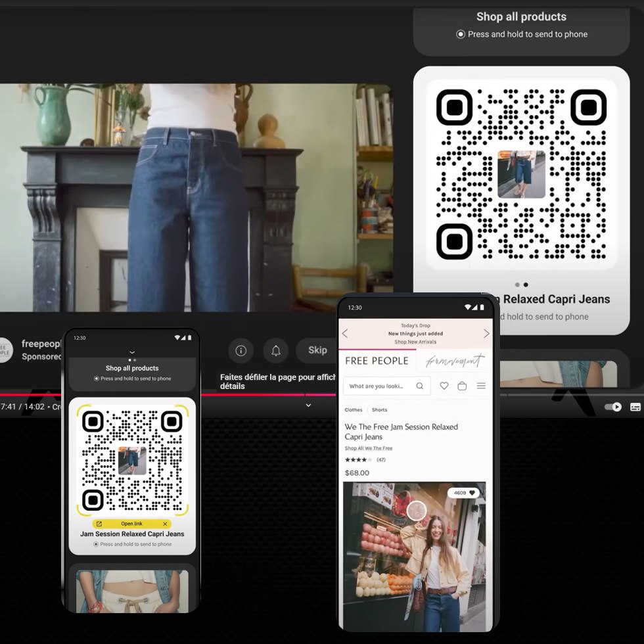Click the French caption 'Faites défiler la page'
Image resolution: width=644 pixels, height=644 pixels.
[x=277, y=382]
